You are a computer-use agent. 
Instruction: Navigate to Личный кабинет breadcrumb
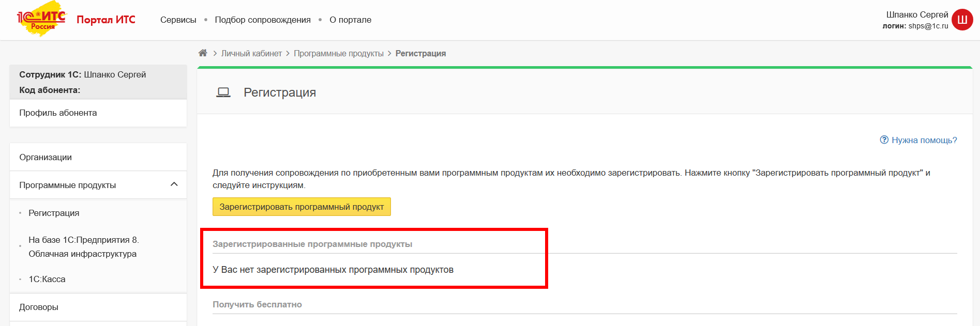click(x=251, y=53)
